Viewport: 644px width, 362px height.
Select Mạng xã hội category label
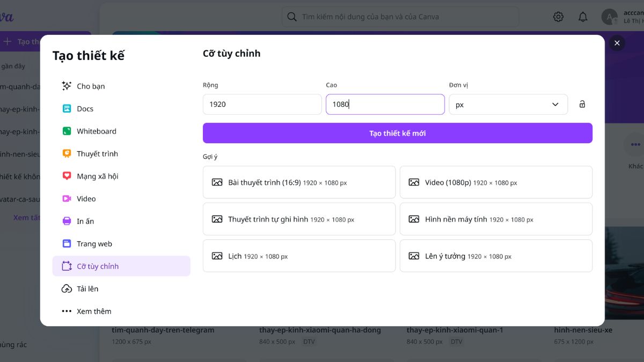tap(98, 176)
